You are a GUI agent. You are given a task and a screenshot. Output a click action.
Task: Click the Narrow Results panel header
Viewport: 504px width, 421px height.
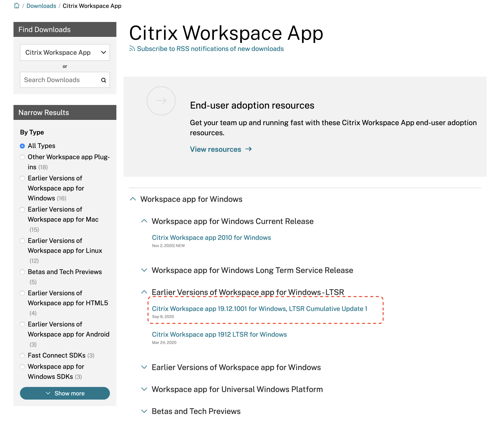[65, 112]
